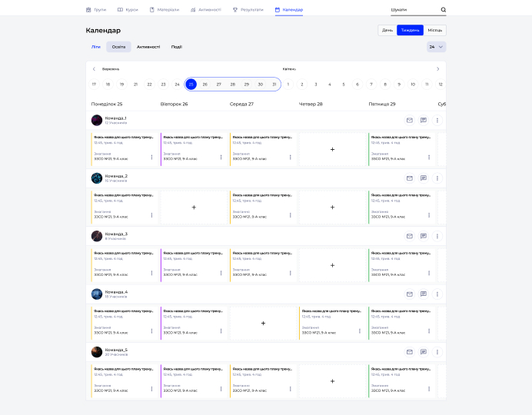Select date 17 in Березень
This screenshot has width=532, height=415.
pyautogui.click(x=94, y=85)
